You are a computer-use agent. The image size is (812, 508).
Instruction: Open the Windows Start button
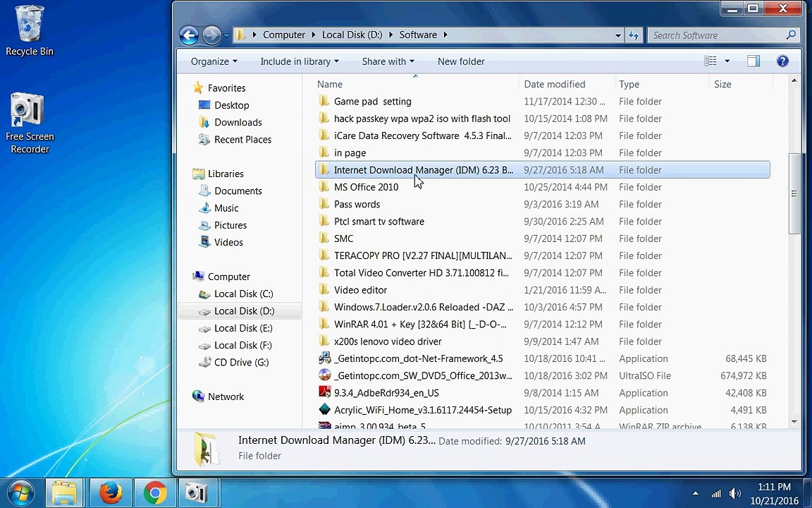click(x=20, y=493)
